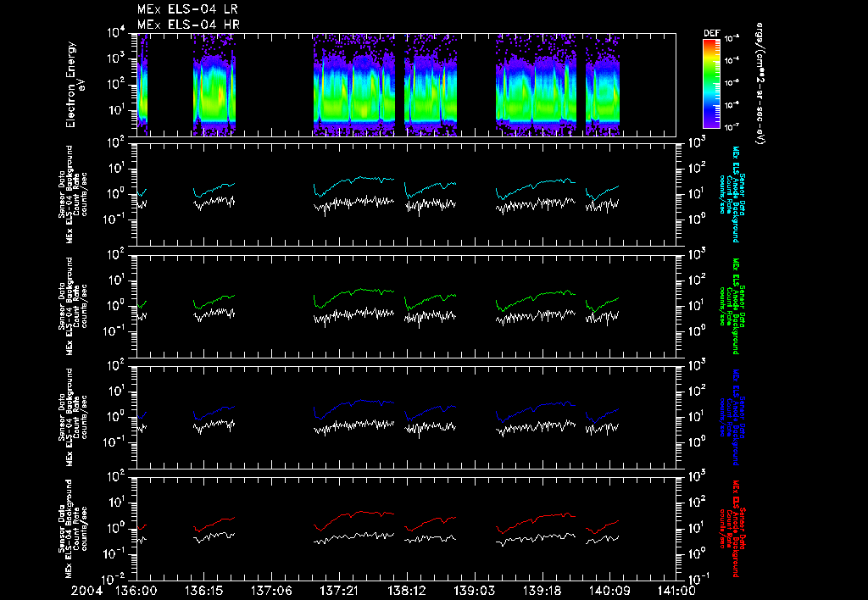Click the 10^-3 tick on color bar

click(732, 38)
